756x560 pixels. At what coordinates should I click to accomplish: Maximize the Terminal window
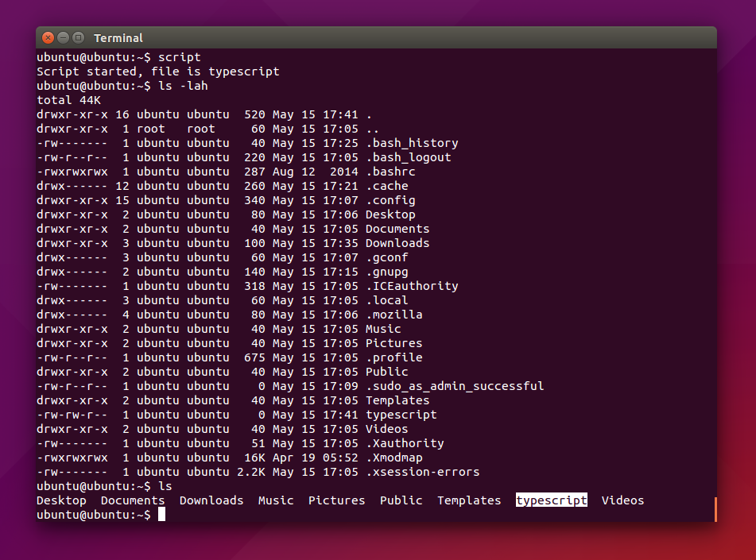(x=78, y=37)
